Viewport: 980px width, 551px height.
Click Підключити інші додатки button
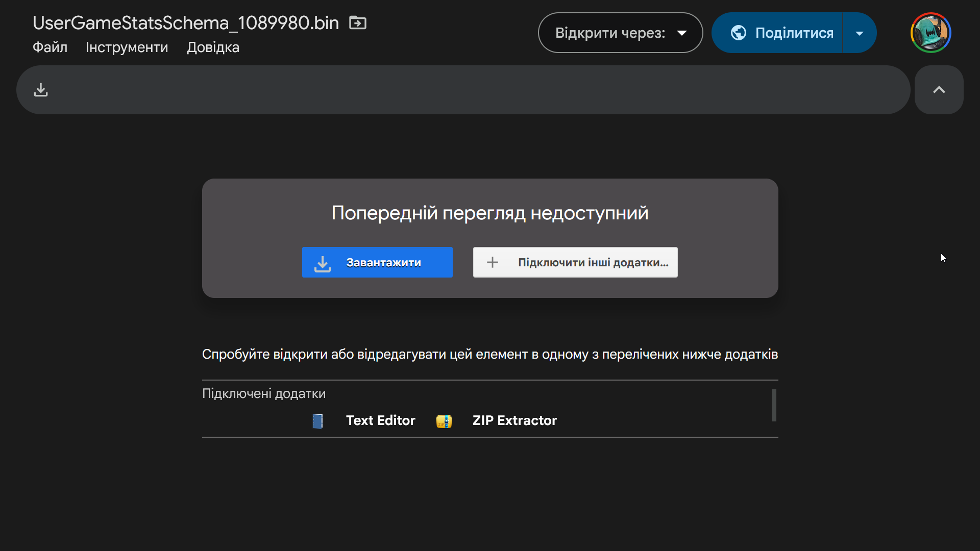(x=575, y=262)
